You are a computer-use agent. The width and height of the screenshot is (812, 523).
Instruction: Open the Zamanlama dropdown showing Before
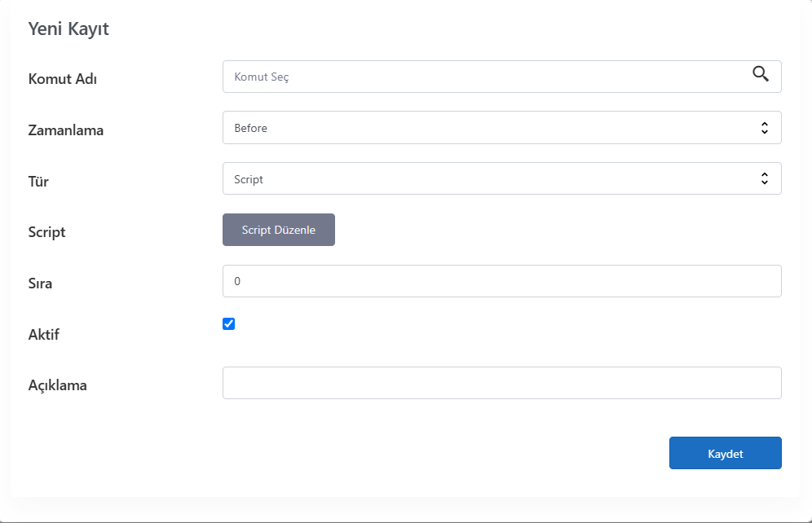coord(502,128)
